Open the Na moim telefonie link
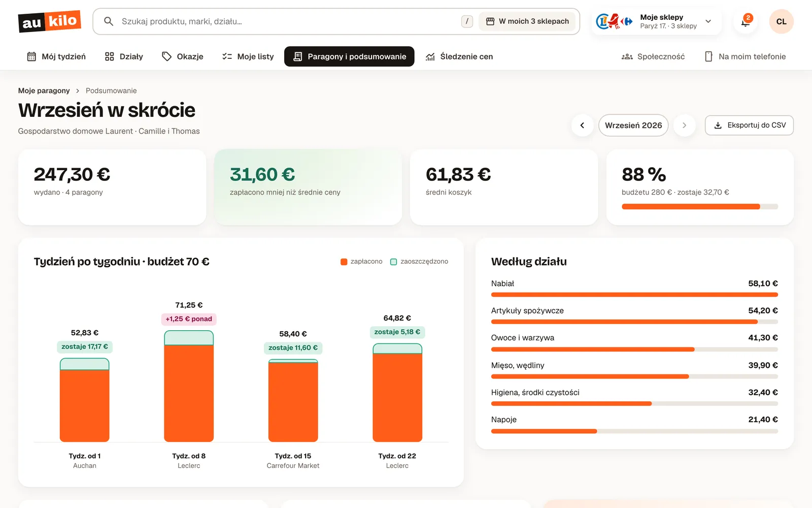Viewport: 812px width, 508px height. point(745,56)
